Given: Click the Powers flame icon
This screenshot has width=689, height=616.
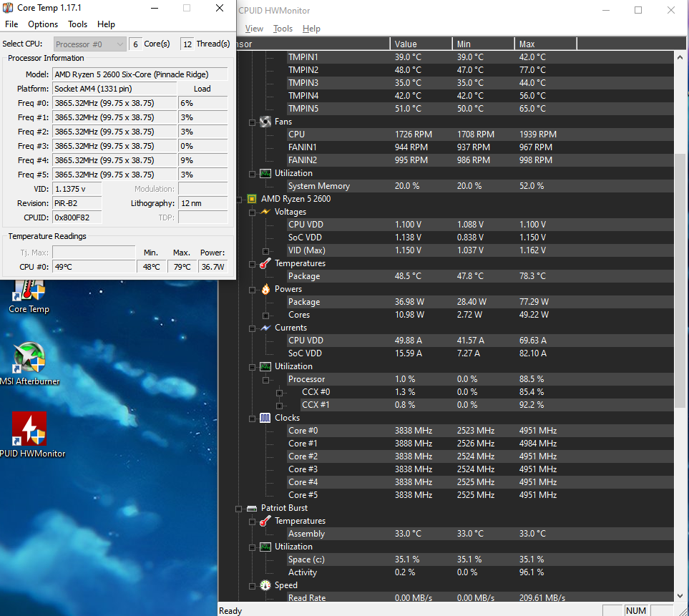Looking at the screenshot, I should pos(265,289).
